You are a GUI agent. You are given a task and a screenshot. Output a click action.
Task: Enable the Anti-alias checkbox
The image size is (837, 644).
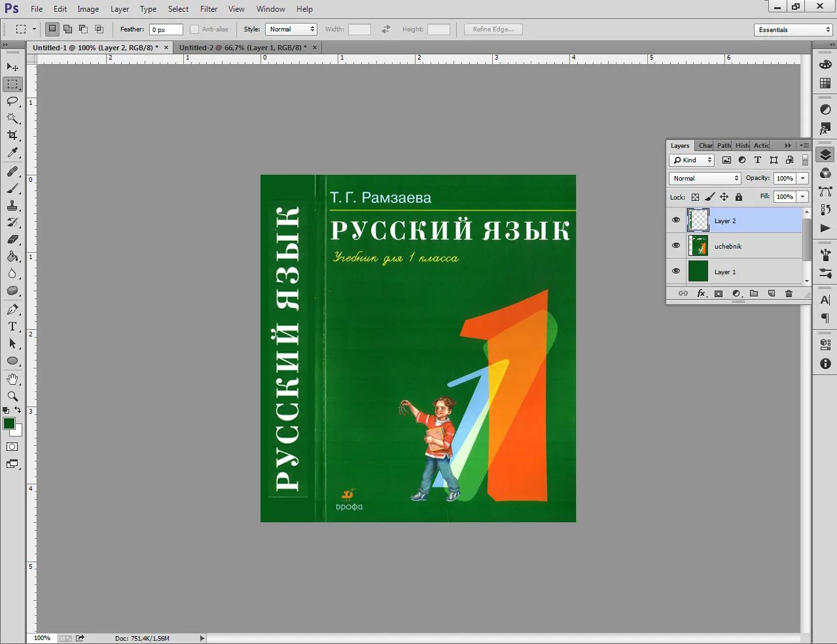tap(194, 29)
